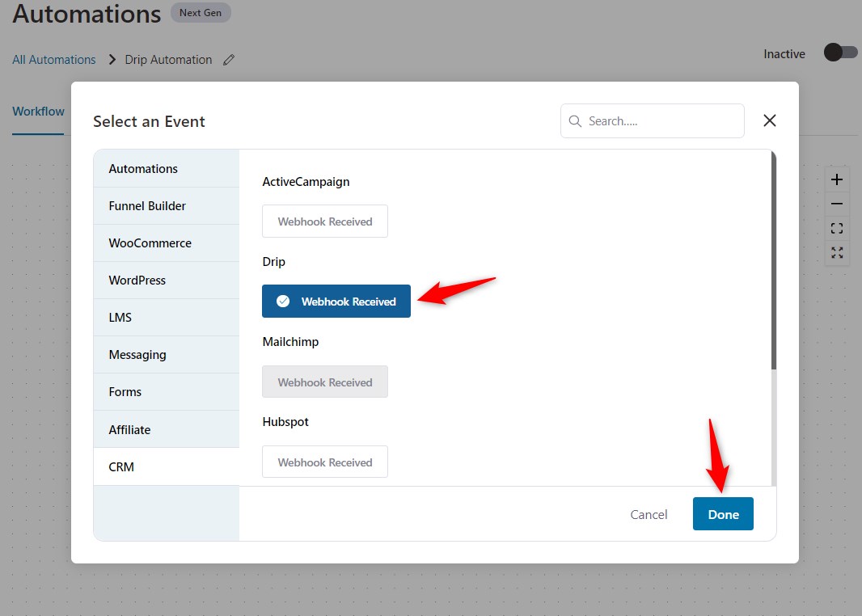Click the Drip section heading
The image size is (862, 616).
click(x=274, y=262)
